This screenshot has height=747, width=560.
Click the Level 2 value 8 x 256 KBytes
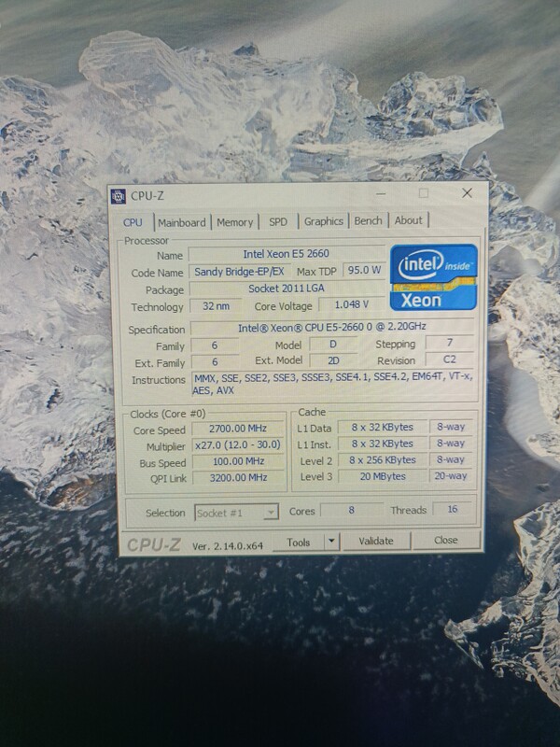click(383, 460)
